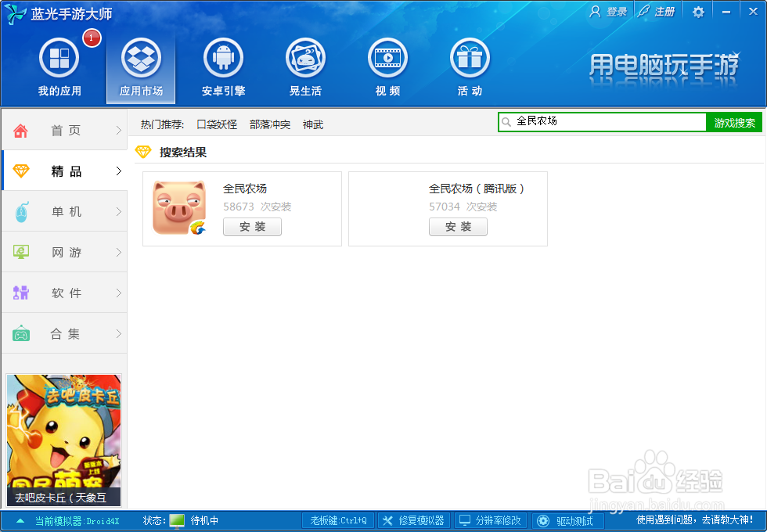The image size is (767, 532).
Task: Click 部落冲突 hot recommendation
Action: click(270, 124)
